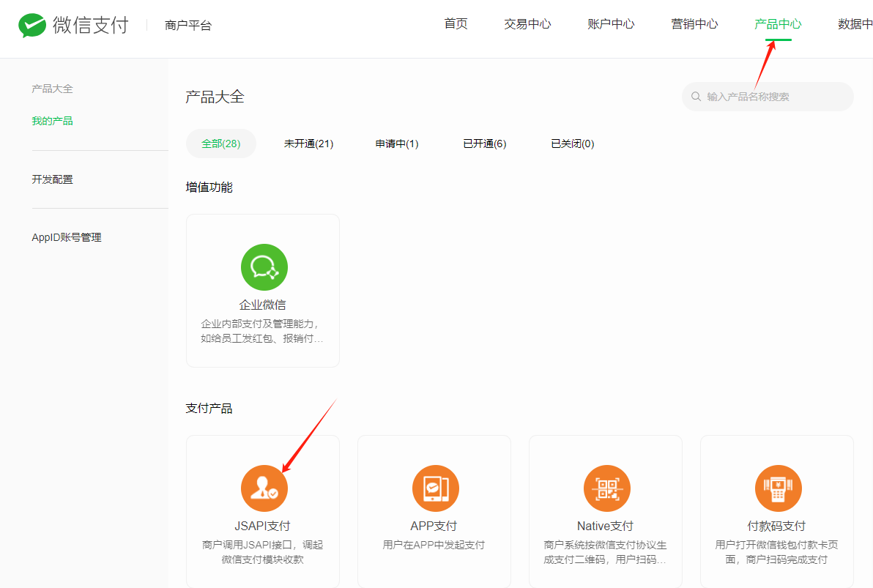This screenshot has width=873, height=588.
Task: Show 未开通(21) products
Action: point(308,144)
